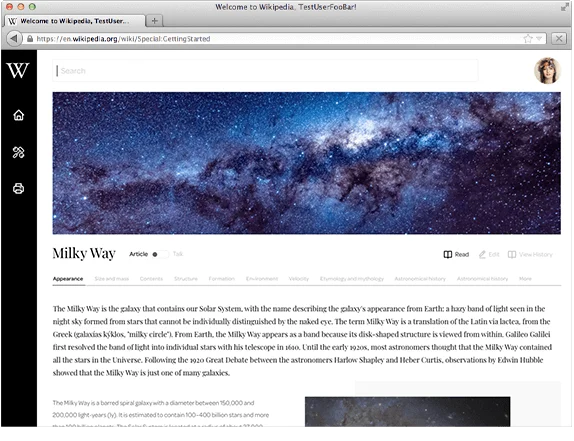Bookmark the page with the star icon

pyautogui.click(x=528, y=39)
